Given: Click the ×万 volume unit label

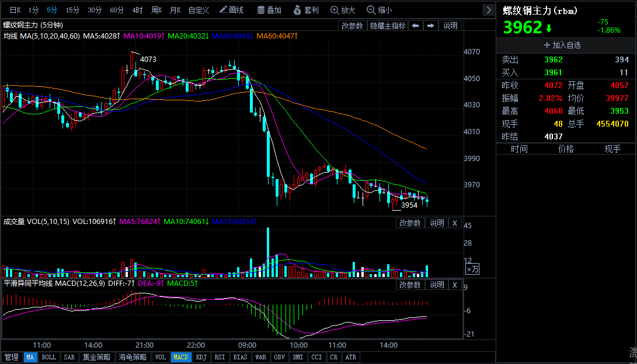Looking at the screenshot, I should (472, 269).
